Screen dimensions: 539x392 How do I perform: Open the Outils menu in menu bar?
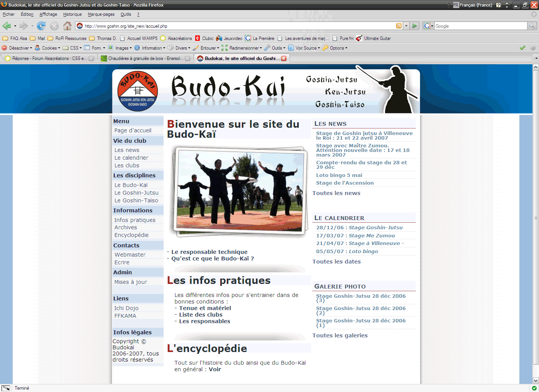(126, 14)
